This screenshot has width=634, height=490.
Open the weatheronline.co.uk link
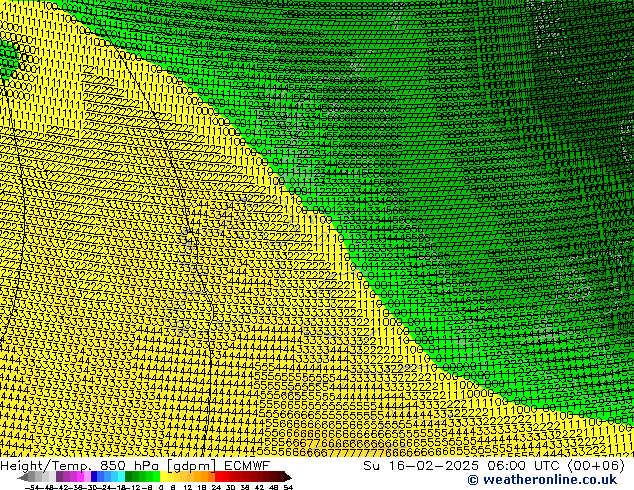542,481
